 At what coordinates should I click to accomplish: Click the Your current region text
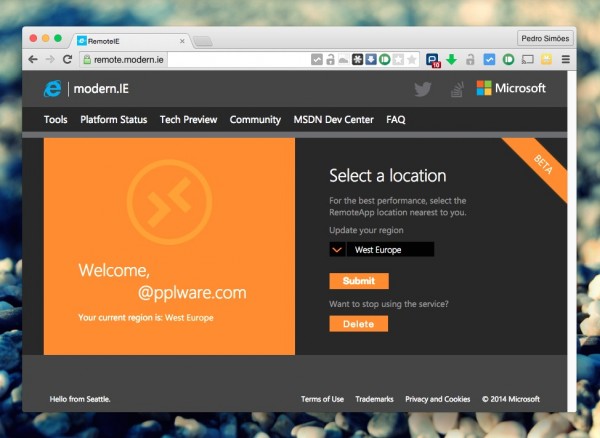click(x=146, y=318)
